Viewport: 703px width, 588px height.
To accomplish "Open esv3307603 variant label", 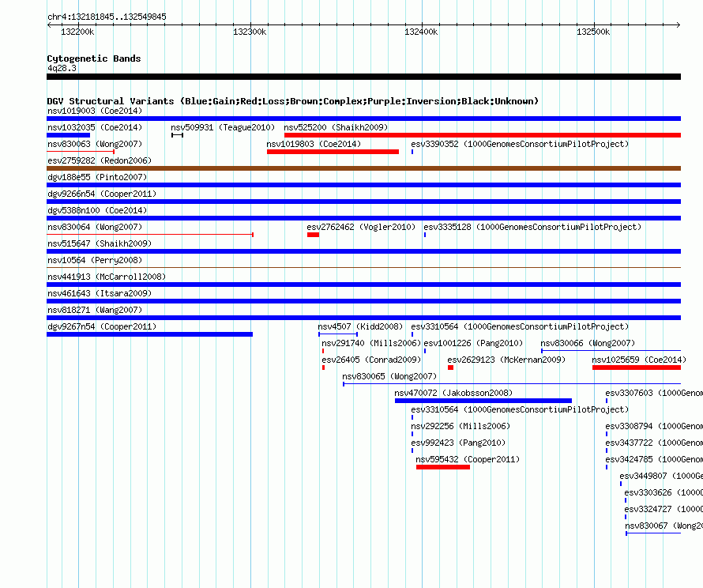I will tap(654, 393).
